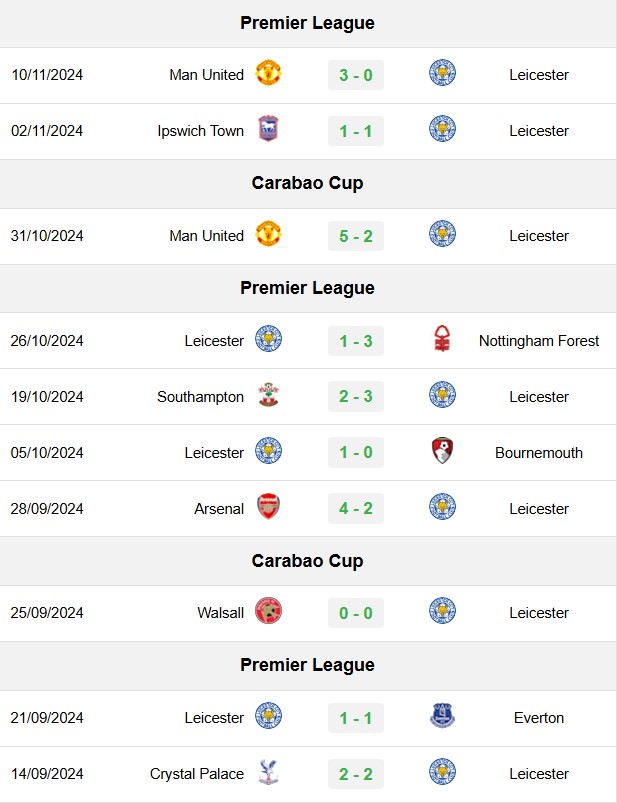This screenshot has width=617, height=803.
Task: Click the Man United crest in 10/11/2024 match
Action: 268,73
